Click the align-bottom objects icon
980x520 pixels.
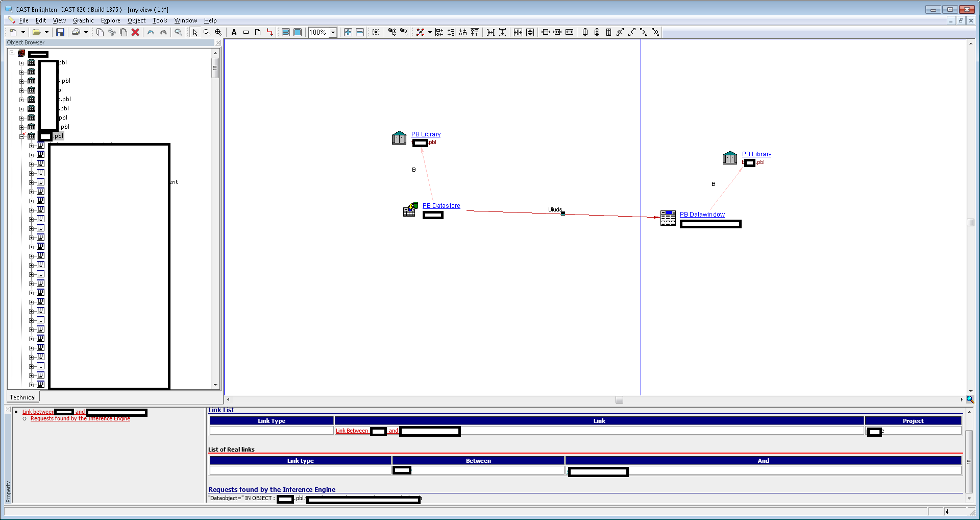(x=463, y=32)
